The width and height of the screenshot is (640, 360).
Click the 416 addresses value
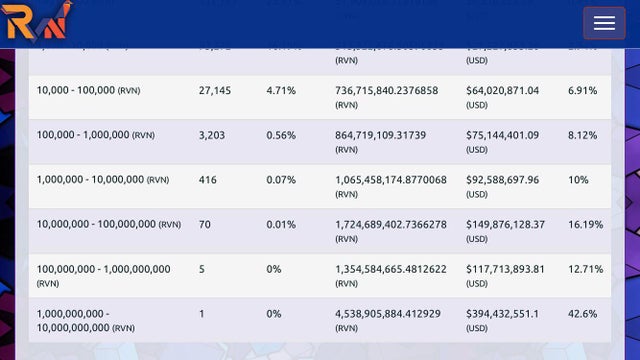208,180
